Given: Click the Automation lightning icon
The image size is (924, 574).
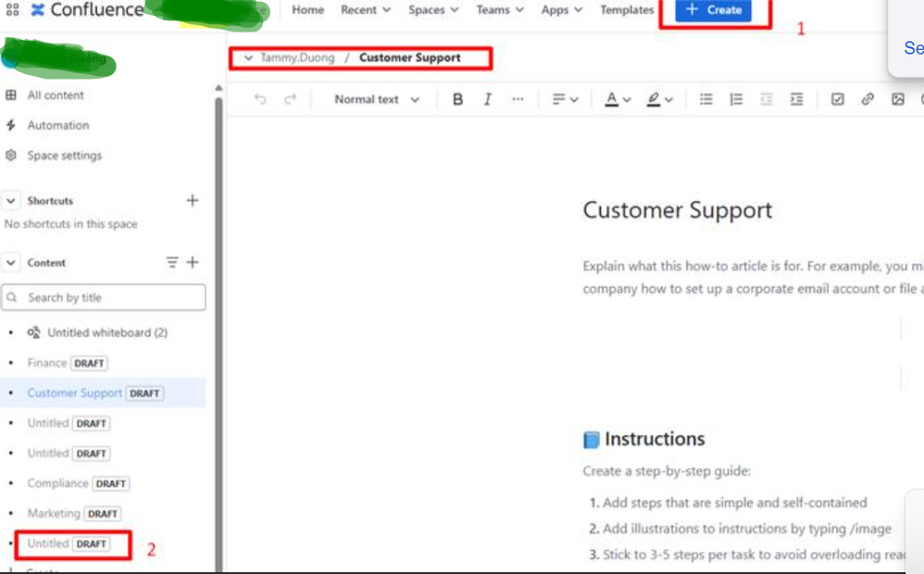Looking at the screenshot, I should click(10, 125).
